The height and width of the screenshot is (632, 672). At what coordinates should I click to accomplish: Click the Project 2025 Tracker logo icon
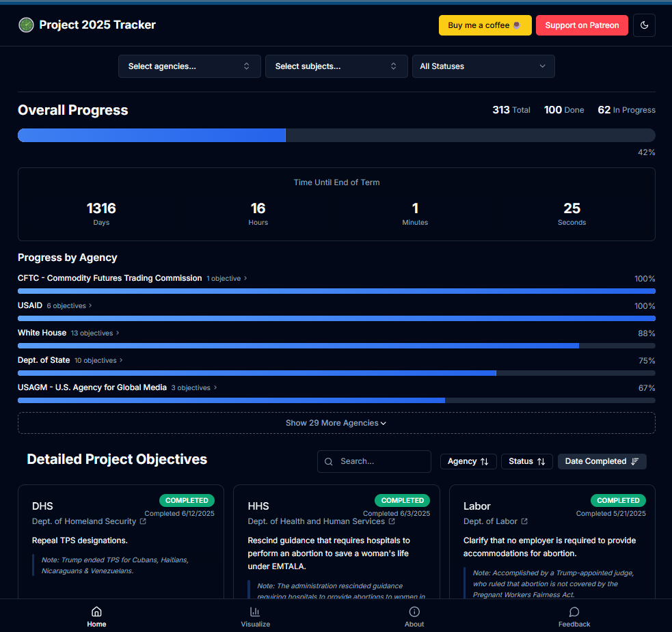(26, 25)
